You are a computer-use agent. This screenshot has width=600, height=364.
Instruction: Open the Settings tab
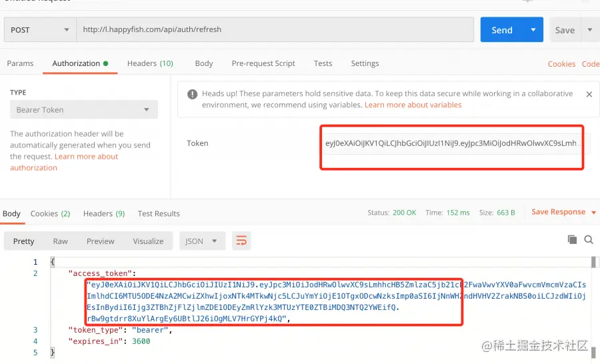click(365, 63)
